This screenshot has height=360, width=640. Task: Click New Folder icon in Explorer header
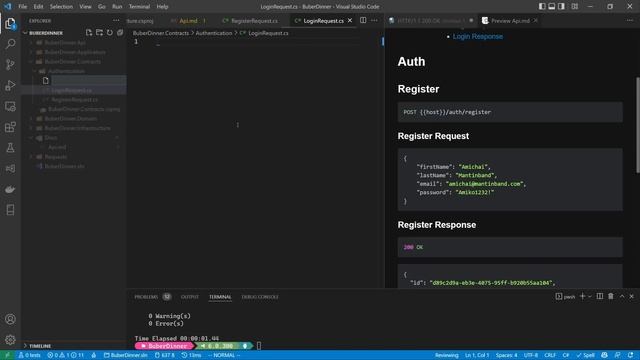pyautogui.click(x=99, y=33)
